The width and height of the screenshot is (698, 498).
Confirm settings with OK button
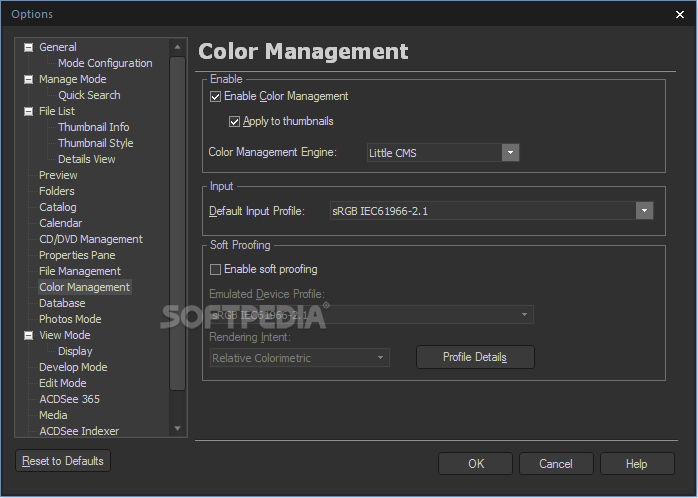[x=476, y=464]
